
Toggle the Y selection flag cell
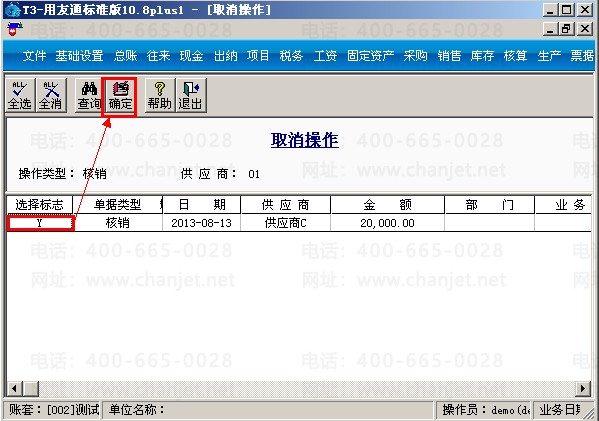(40, 223)
